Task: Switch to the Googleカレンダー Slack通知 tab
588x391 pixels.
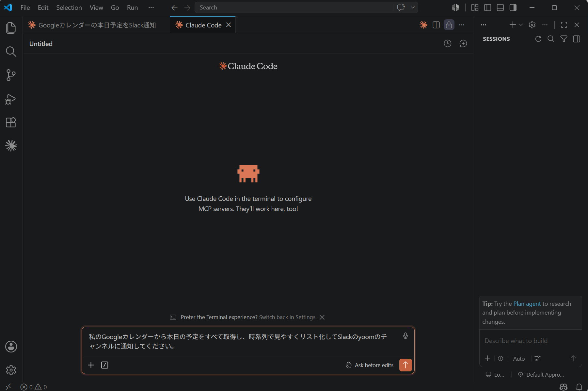Action: pyautogui.click(x=97, y=25)
